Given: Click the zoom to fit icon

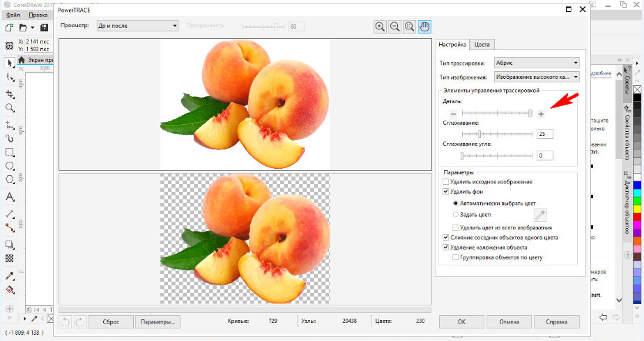Looking at the screenshot, I should click(410, 26).
